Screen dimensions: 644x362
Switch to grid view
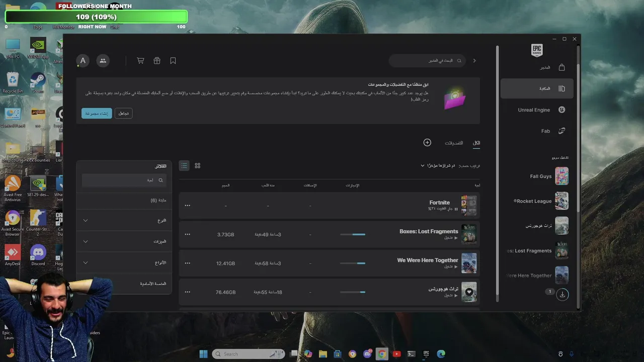pyautogui.click(x=198, y=165)
